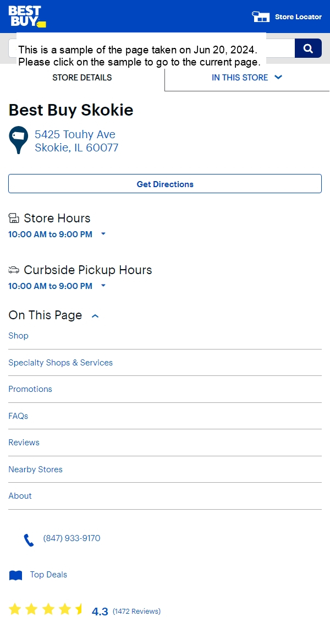Jump to Specialty Shops & Services
The width and height of the screenshot is (330, 644).
61,363
